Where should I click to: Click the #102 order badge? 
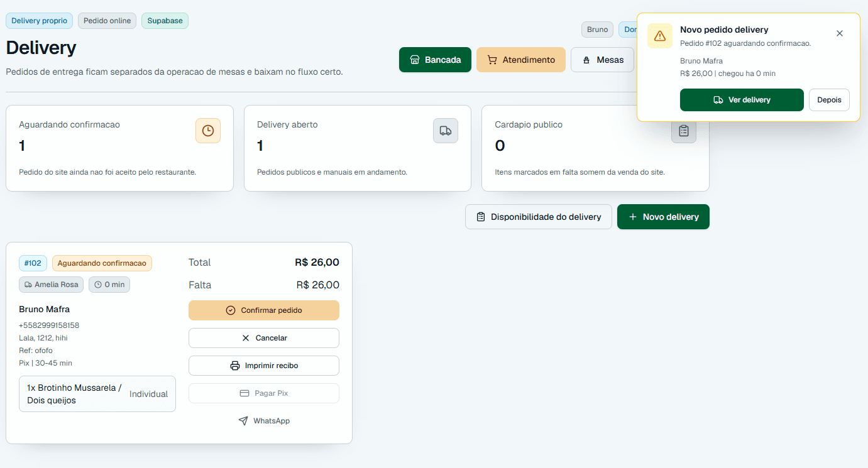pos(33,263)
